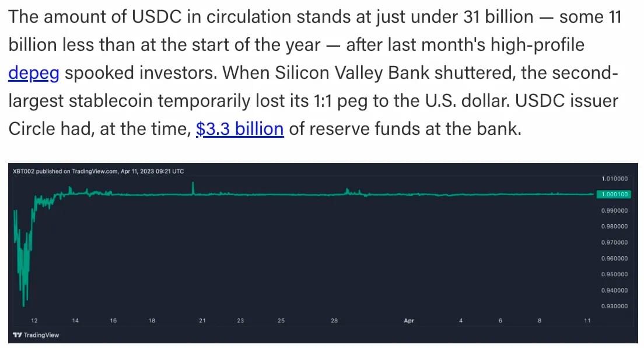Click the 0.960000 price axis label
Screen dimensions: 644x348
[x=614, y=258]
